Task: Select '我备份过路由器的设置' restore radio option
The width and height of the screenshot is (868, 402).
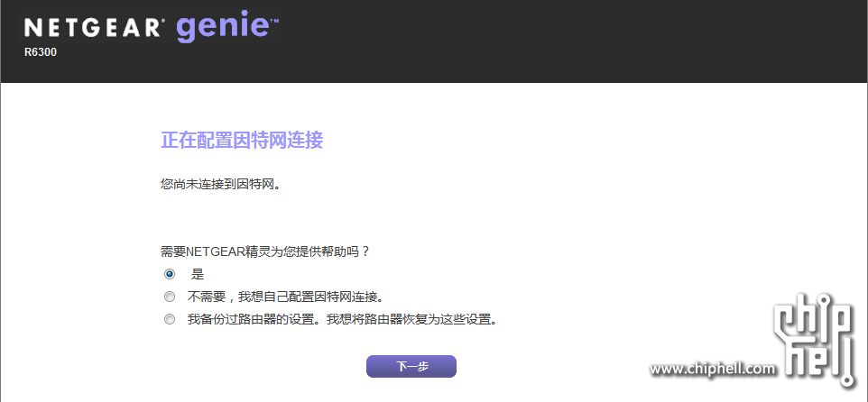Action: coord(170,320)
